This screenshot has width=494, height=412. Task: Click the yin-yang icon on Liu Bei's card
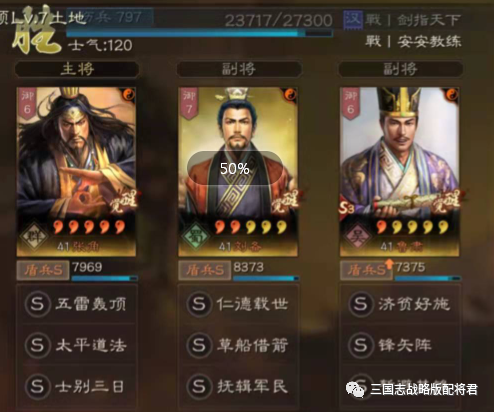[290, 95]
